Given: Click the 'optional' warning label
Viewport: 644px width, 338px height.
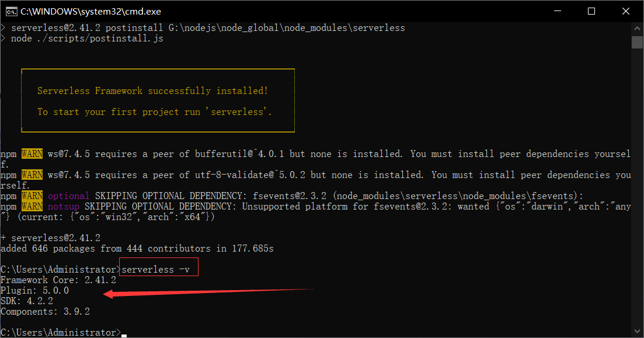Looking at the screenshot, I should point(68,196).
